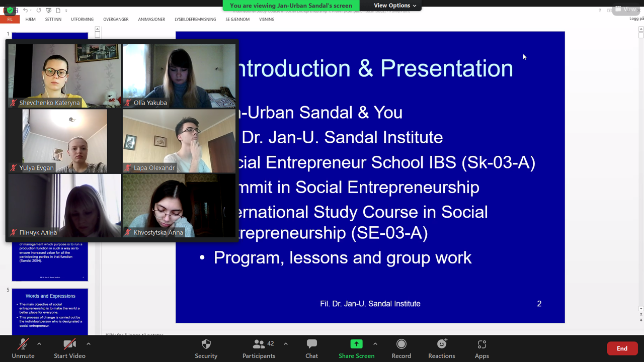Expand video settings caret beside Start Video
Viewport: 644px width, 362px height.
(x=89, y=344)
